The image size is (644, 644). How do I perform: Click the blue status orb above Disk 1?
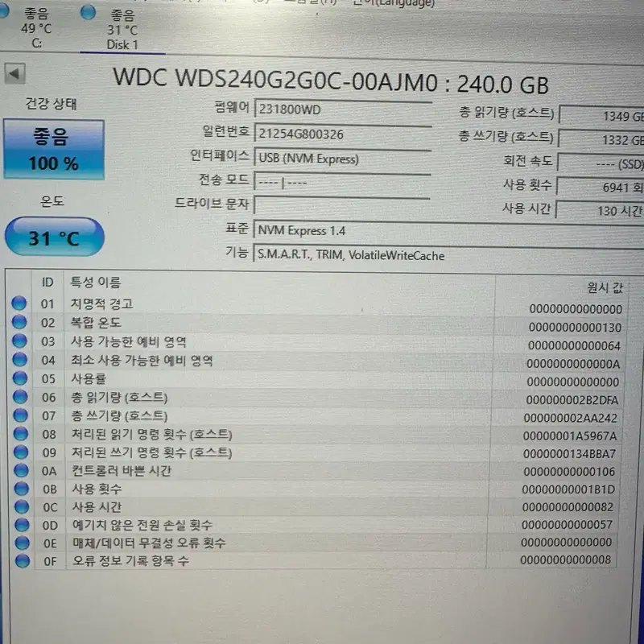[89, 12]
